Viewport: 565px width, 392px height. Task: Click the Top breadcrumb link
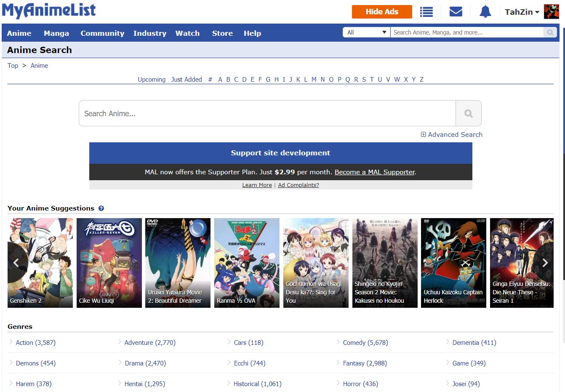(13, 65)
